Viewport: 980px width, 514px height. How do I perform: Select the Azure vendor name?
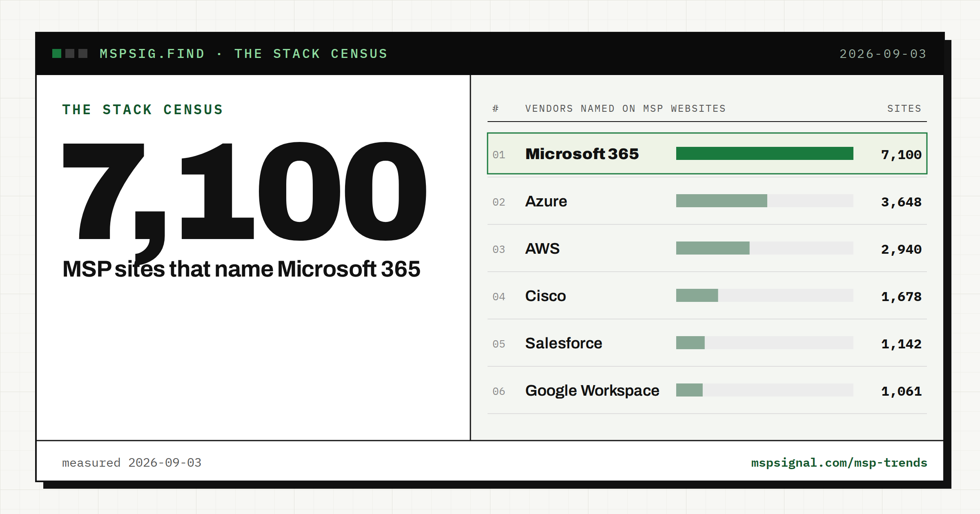(546, 201)
